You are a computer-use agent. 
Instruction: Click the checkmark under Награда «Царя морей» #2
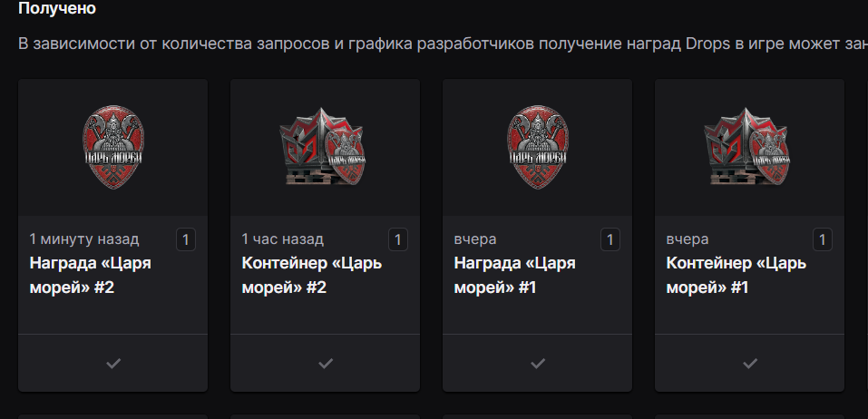pyautogui.click(x=112, y=363)
